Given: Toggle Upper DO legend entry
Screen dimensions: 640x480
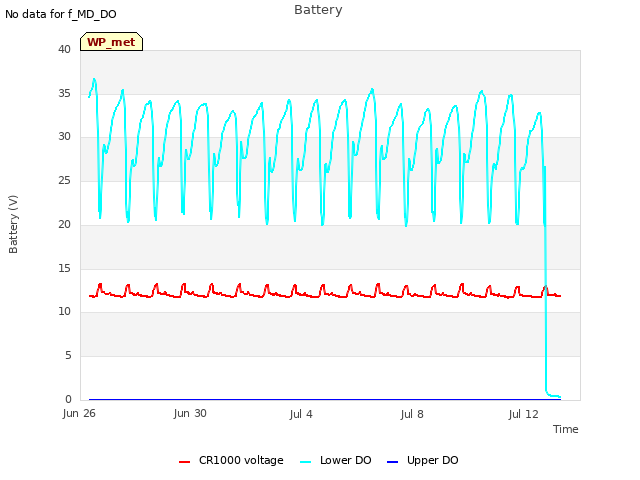Looking at the screenshot, I should click(x=422, y=460).
